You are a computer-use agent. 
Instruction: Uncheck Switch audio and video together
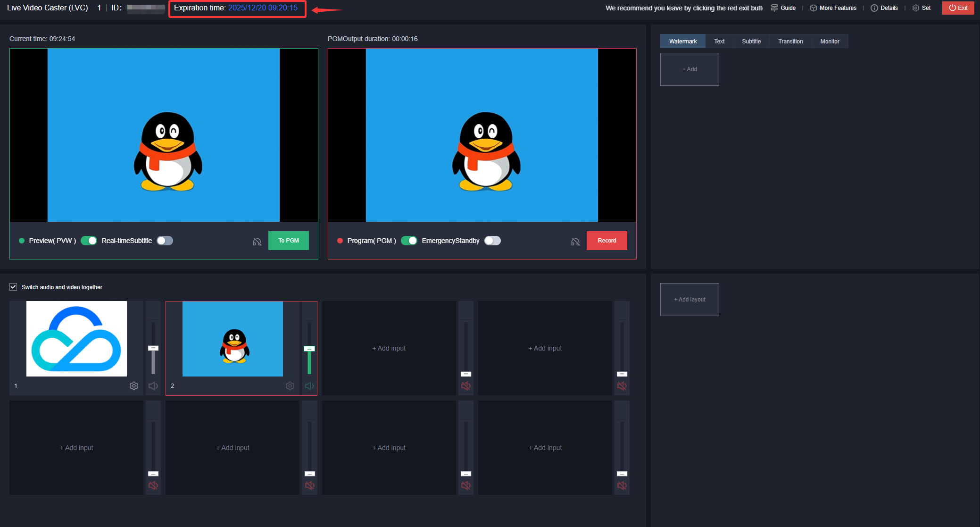pyautogui.click(x=13, y=287)
